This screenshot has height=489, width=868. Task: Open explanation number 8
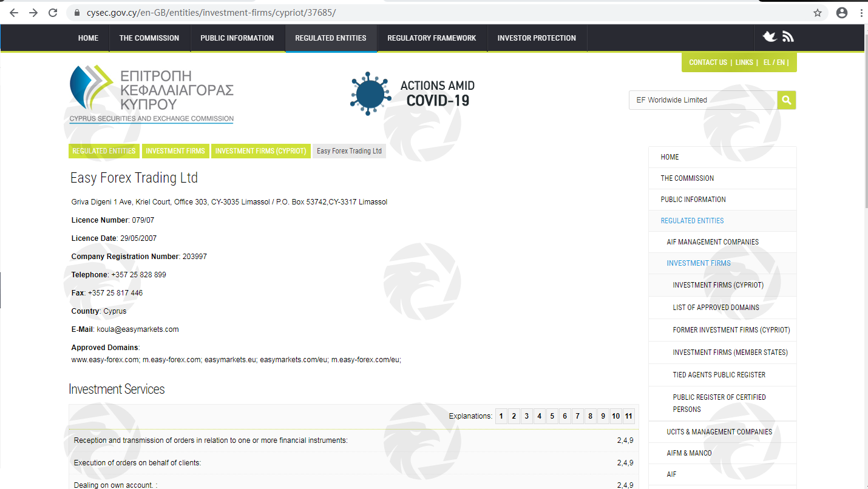pos(590,416)
